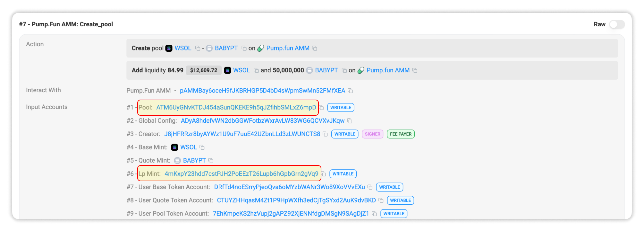The image size is (644, 232).
Task: Click the FEE PAYER badge
Action: click(401, 134)
